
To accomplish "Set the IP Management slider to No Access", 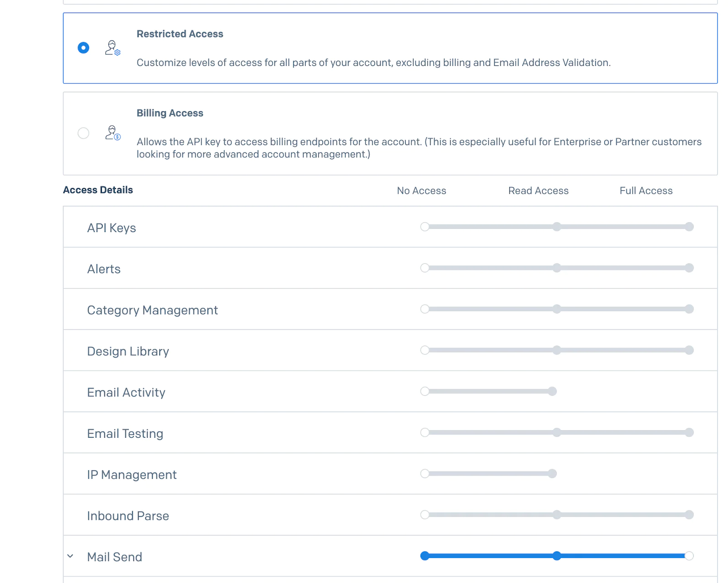I will point(425,473).
